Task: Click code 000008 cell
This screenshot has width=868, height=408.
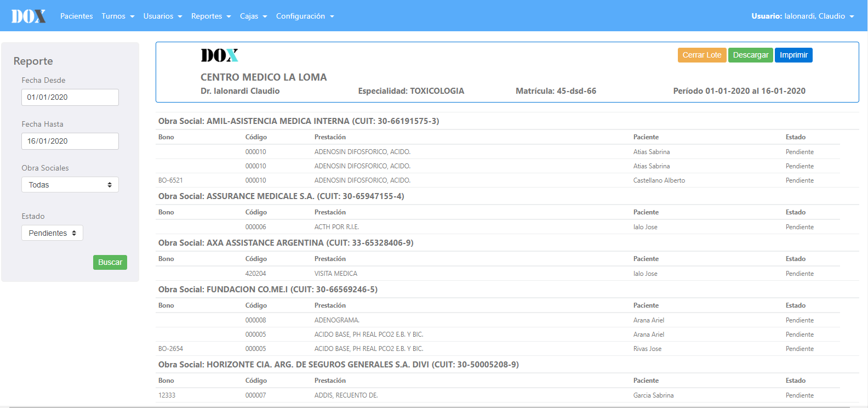Action: (255, 320)
